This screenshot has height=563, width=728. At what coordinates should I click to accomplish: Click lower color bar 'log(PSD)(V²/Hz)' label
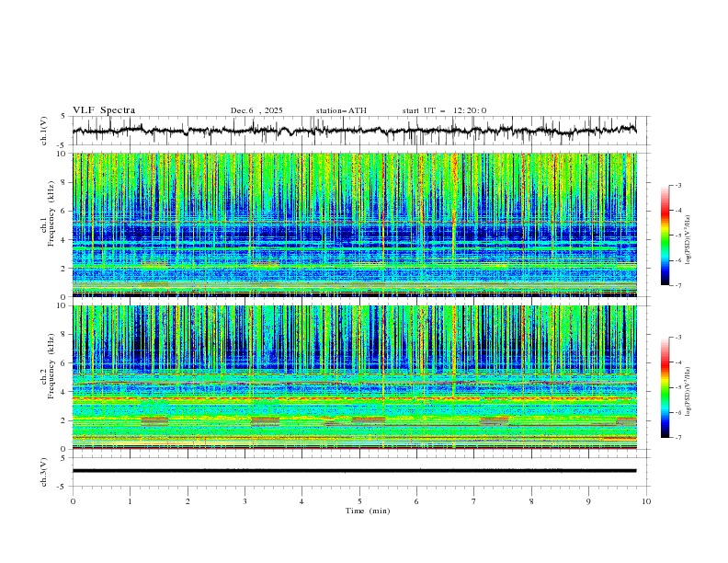click(689, 392)
